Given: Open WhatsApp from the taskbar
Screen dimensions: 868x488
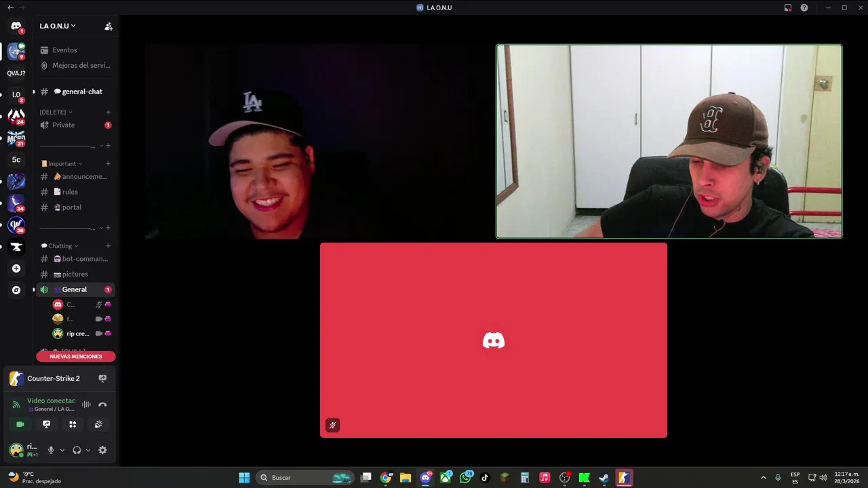Looking at the screenshot, I should click(465, 478).
